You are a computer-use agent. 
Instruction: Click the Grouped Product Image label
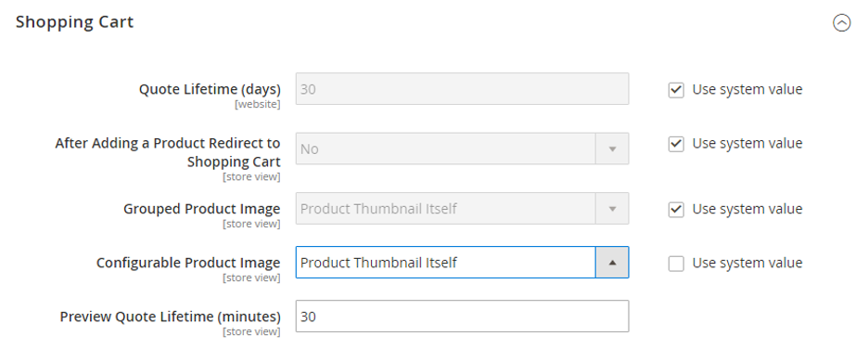click(x=201, y=209)
